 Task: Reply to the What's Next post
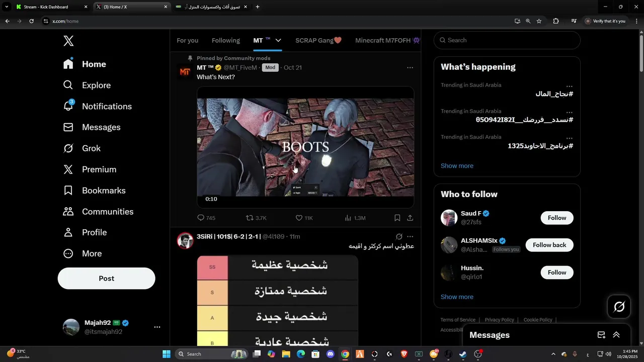206,218
